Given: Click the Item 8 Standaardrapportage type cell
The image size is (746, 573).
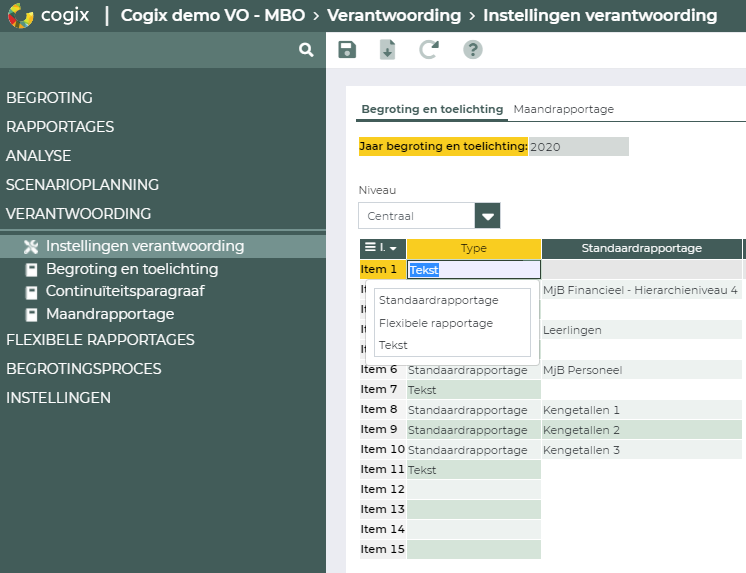Looking at the screenshot, I should [x=474, y=410].
